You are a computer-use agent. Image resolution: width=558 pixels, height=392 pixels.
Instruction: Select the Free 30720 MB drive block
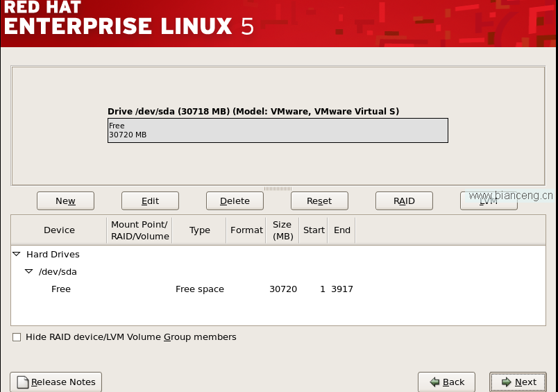[x=278, y=130]
